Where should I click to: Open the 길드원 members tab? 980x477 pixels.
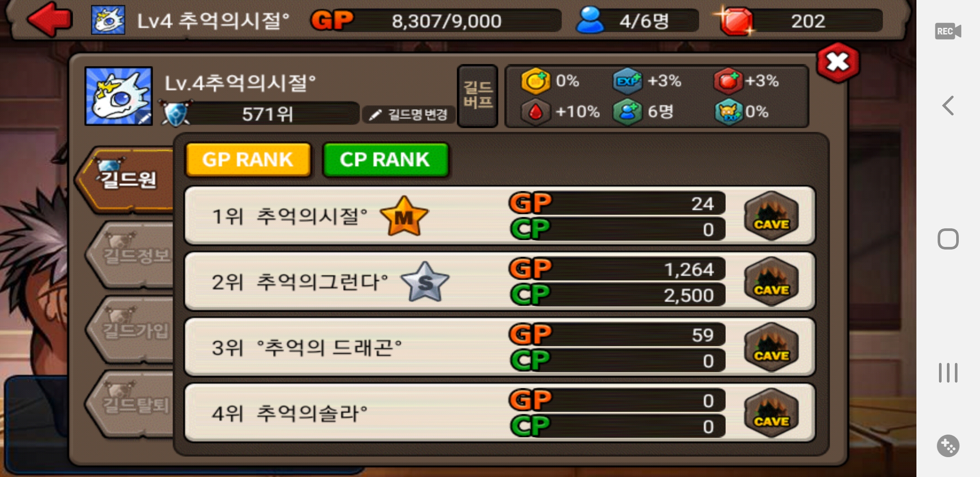coord(126,179)
